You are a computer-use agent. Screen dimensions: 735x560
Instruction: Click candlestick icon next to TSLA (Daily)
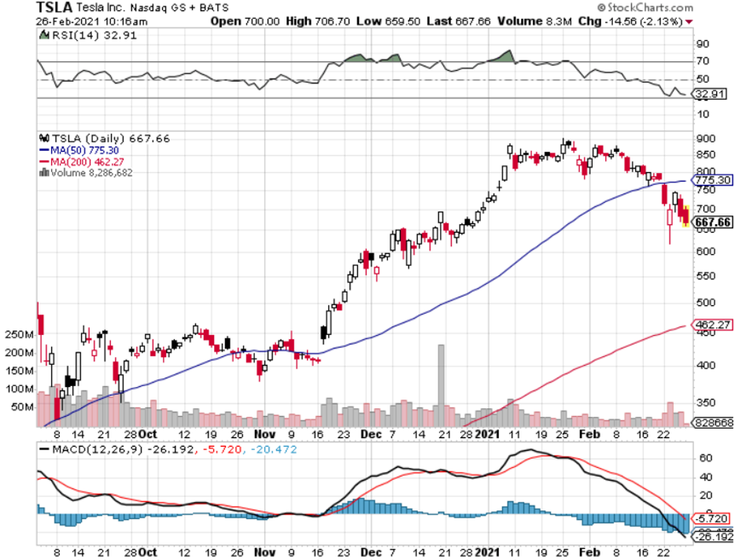42,137
